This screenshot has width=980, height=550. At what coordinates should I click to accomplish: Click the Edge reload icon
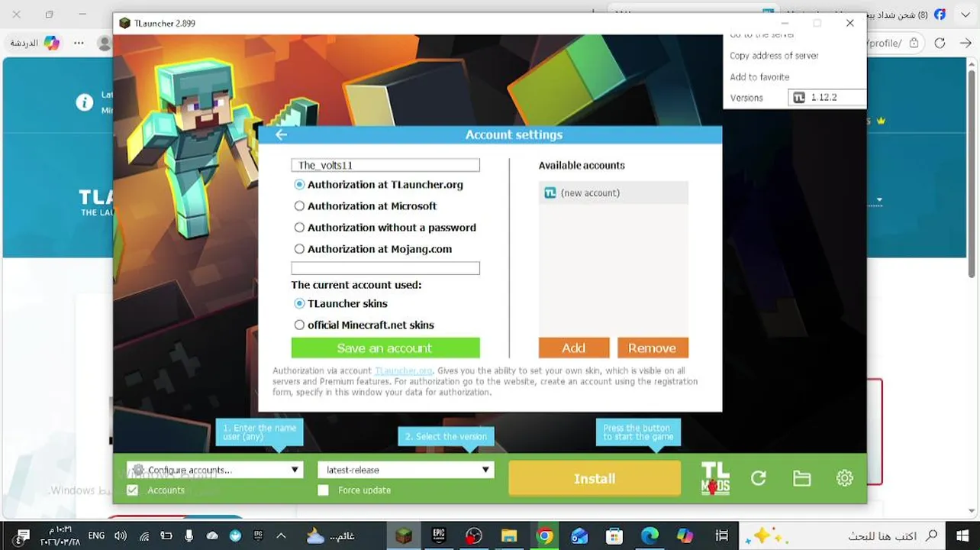(940, 44)
